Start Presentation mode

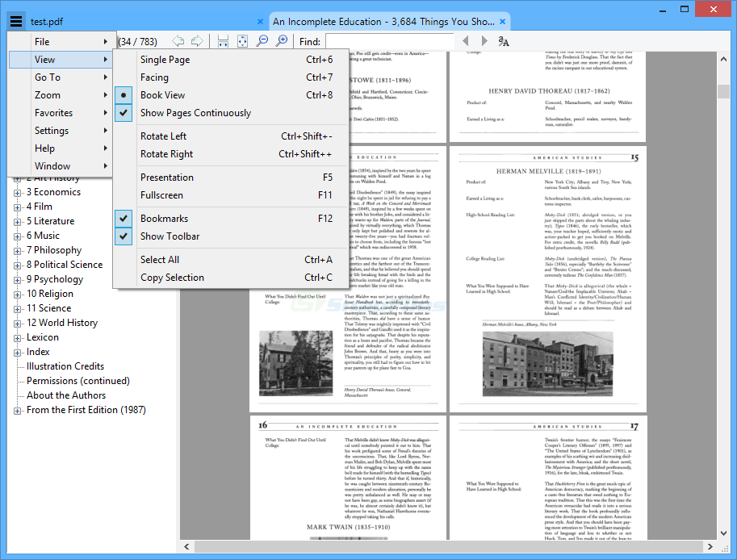[231, 178]
